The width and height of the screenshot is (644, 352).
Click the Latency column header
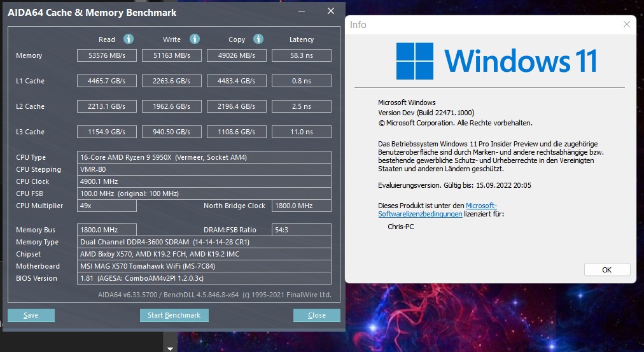tap(302, 39)
